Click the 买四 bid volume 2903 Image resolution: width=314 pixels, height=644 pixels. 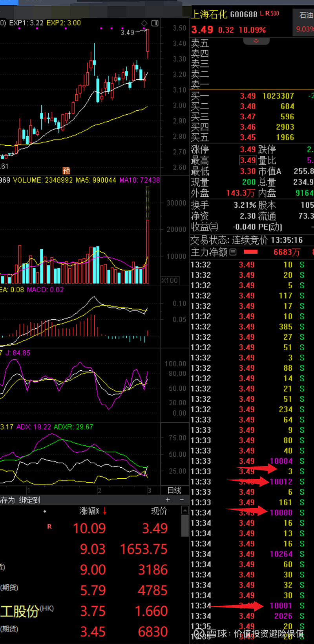(285, 127)
